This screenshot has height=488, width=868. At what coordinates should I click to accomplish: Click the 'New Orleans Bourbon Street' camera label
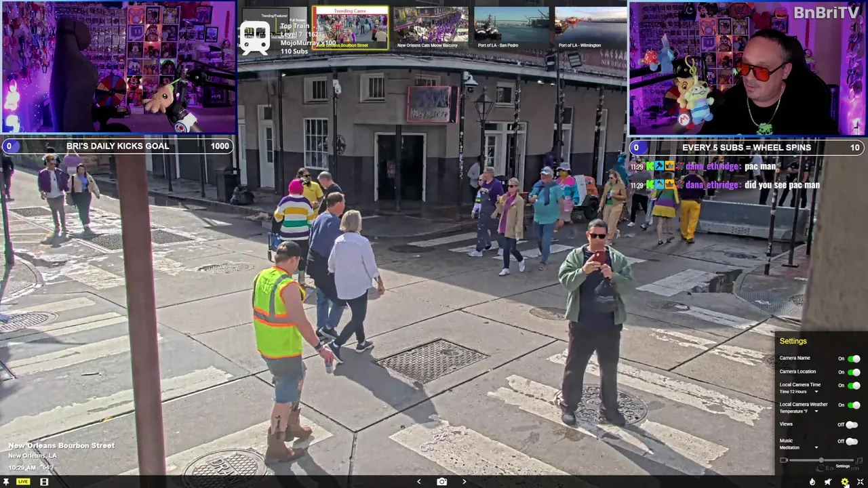(61, 446)
